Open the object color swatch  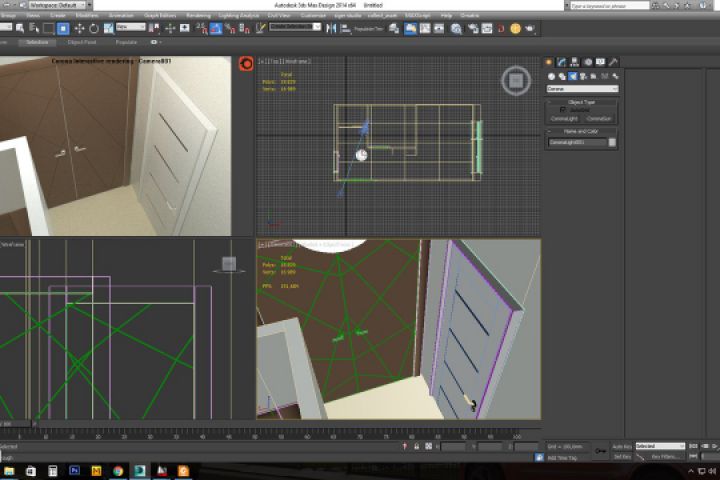[612, 142]
